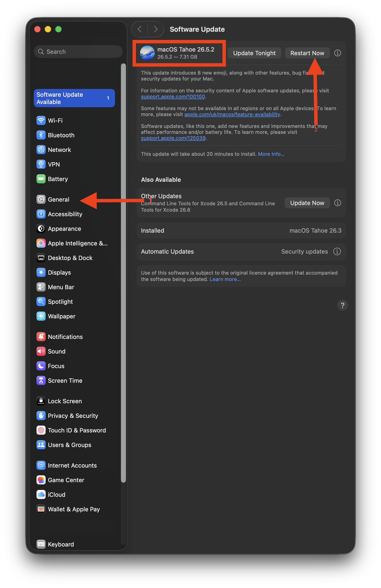Select the Accessibility icon
The image size is (381, 588).
(x=41, y=214)
